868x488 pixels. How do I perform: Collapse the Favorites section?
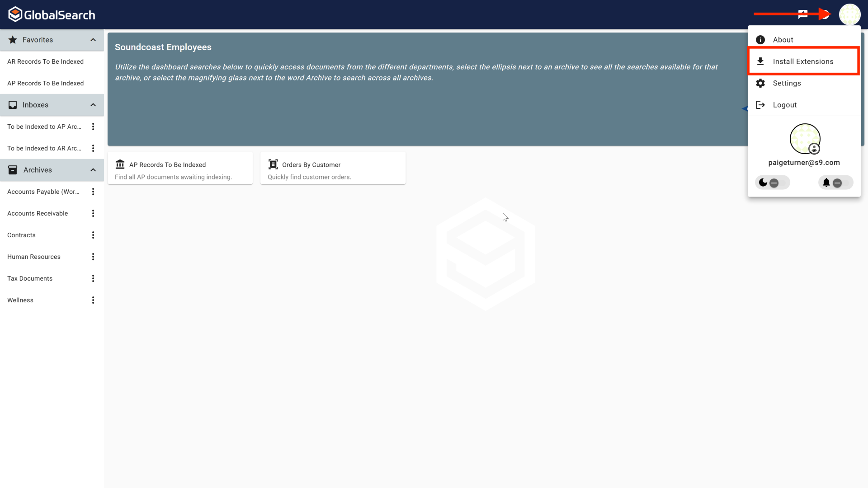(93, 40)
